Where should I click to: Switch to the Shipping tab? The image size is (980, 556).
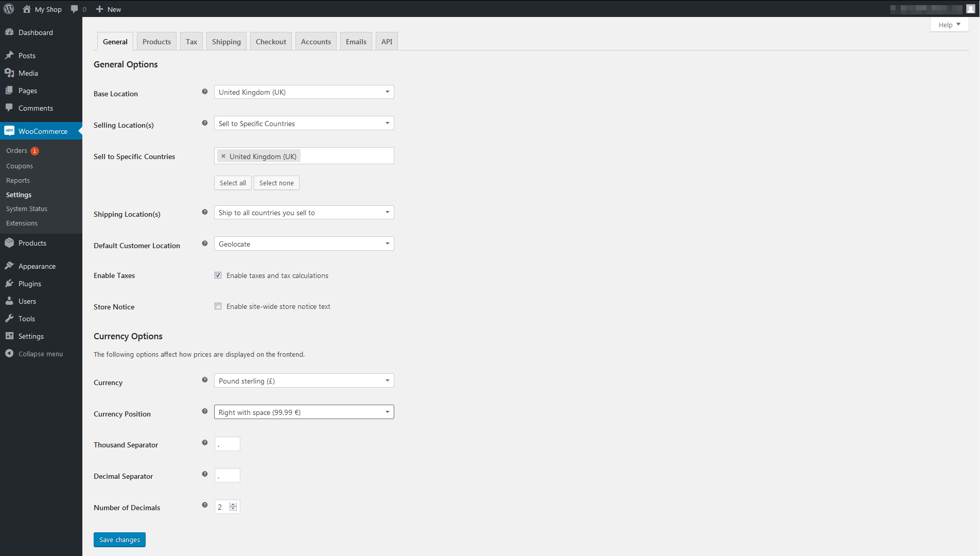tap(226, 42)
